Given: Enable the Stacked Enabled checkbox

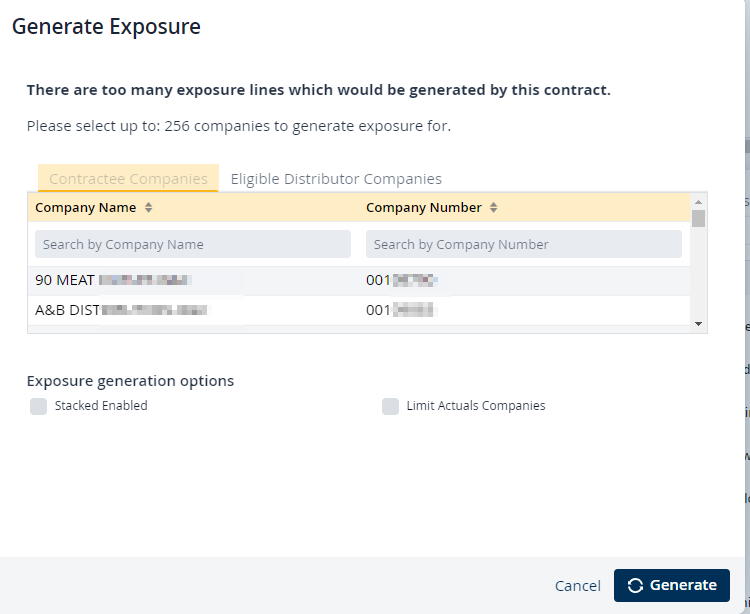Looking at the screenshot, I should [x=39, y=406].
